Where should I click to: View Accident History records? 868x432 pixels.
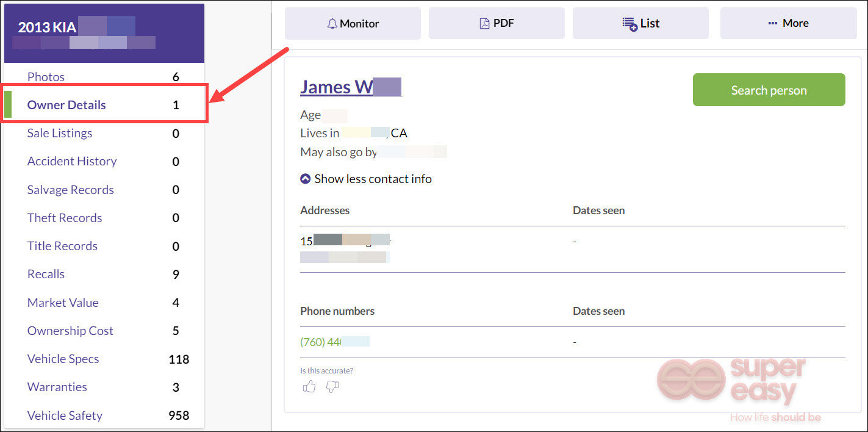point(72,161)
